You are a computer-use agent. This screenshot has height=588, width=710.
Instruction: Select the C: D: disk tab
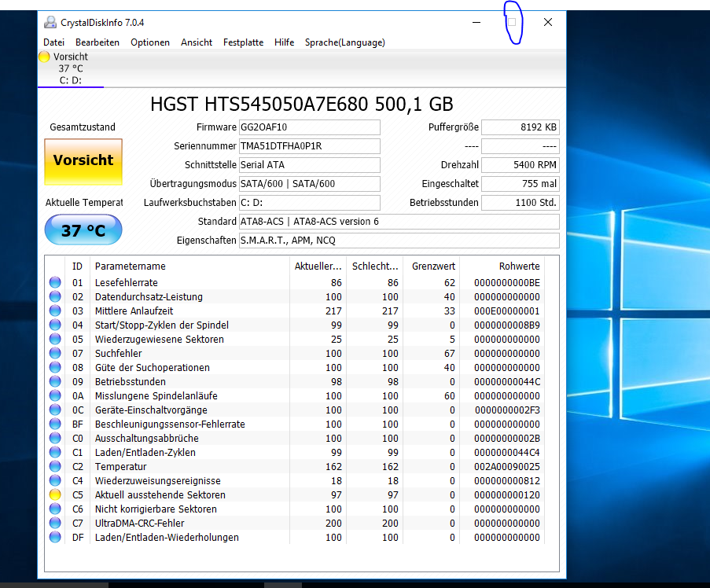click(71, 69)
